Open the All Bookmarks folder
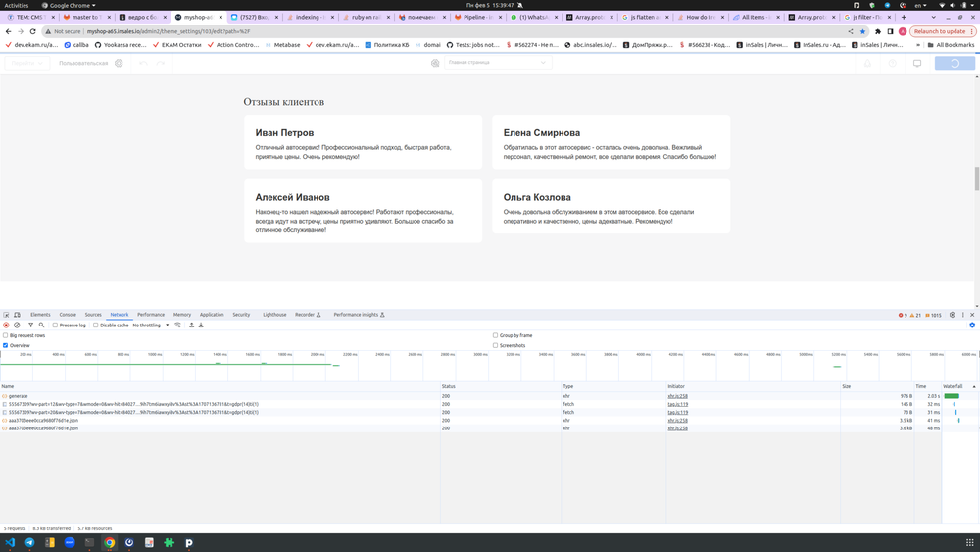The height and width of the screenshot is (552, 980). coord(950,44)
